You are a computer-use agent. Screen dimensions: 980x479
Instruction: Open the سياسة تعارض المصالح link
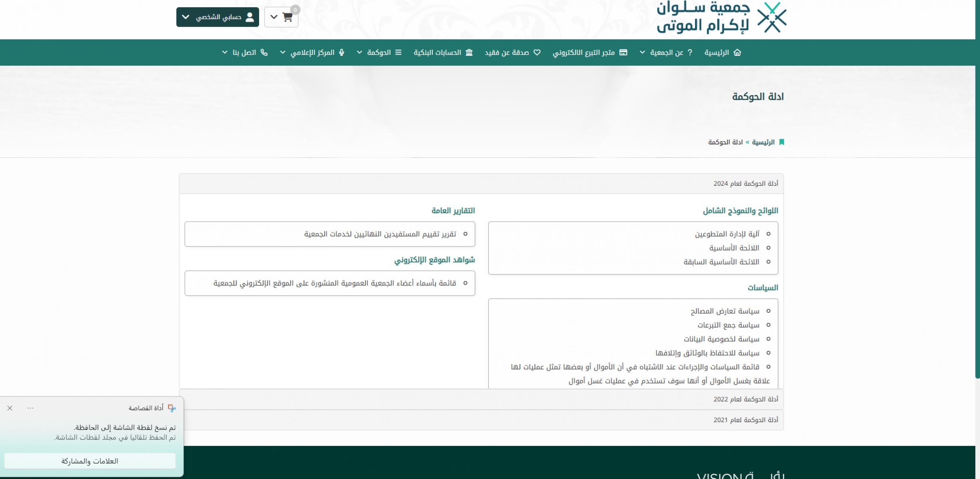[725, 311]
